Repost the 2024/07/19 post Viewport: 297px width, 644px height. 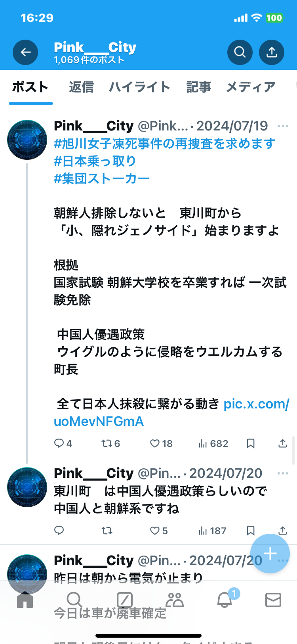107,443
